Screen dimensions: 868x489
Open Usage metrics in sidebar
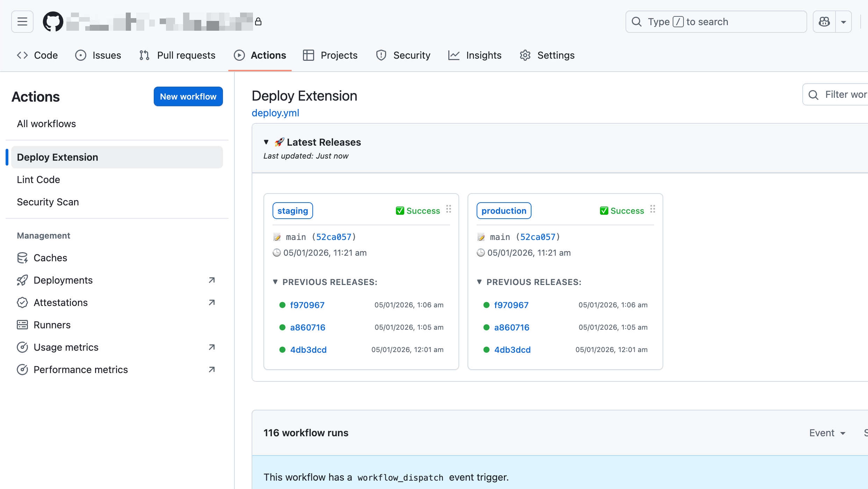click(66, 347)
